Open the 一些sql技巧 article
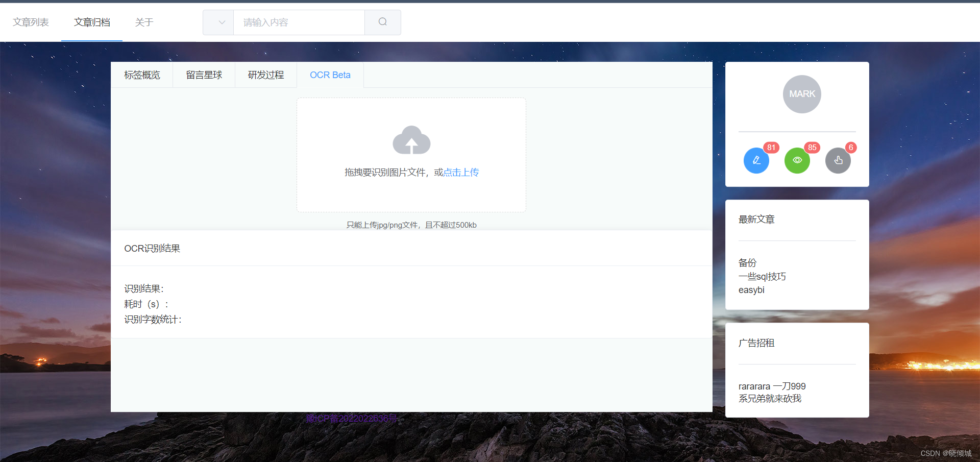 [762, 277]
